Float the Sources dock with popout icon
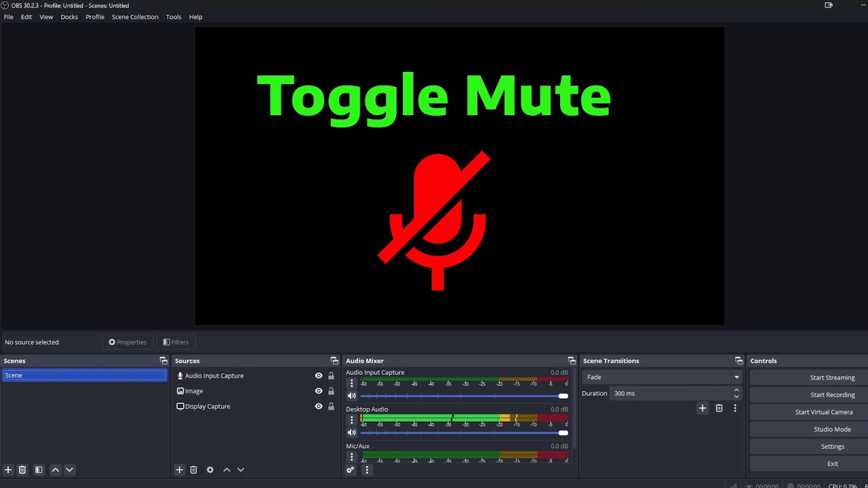Viewport: 868px width, 488px height. point(334,361)
